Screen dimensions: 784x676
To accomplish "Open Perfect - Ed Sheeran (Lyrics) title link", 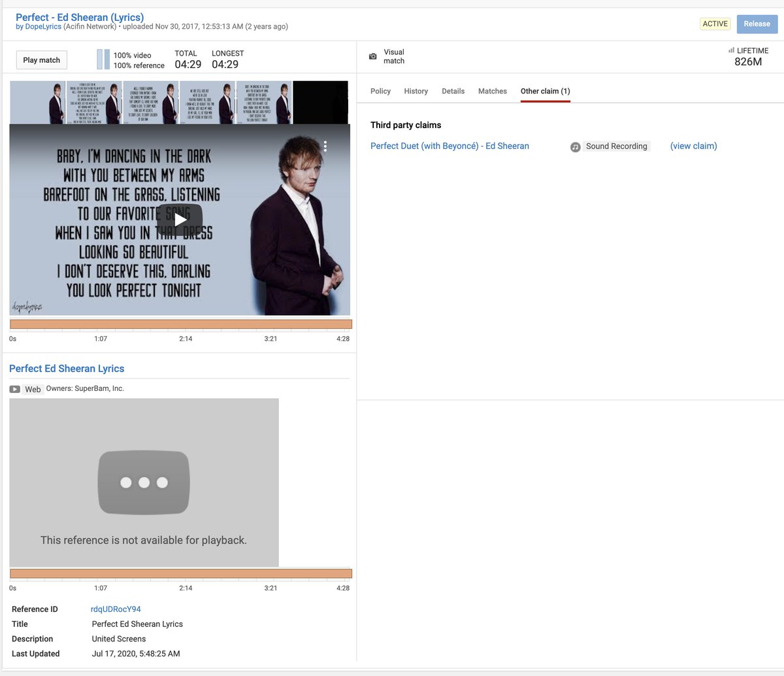I will [80, 17].
